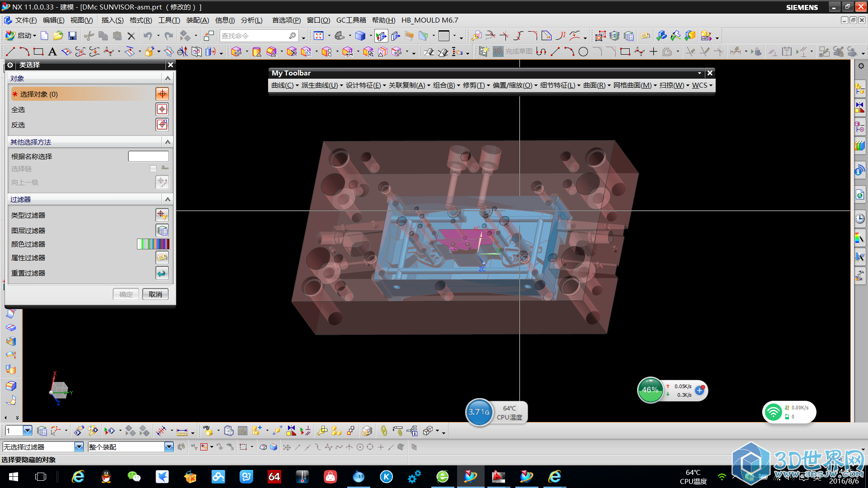The image size is (868, 488).
Task: Open WeChat from the taskbar
Action: (134, 477)
